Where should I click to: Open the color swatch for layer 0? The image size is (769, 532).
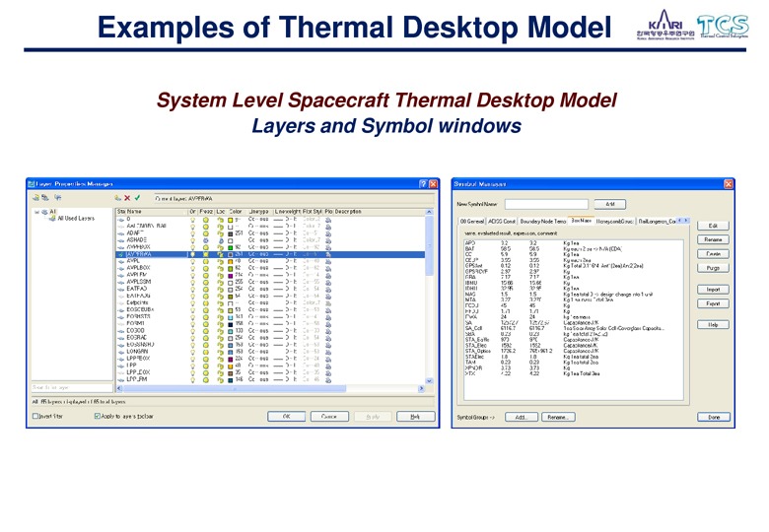pos(231,221)
